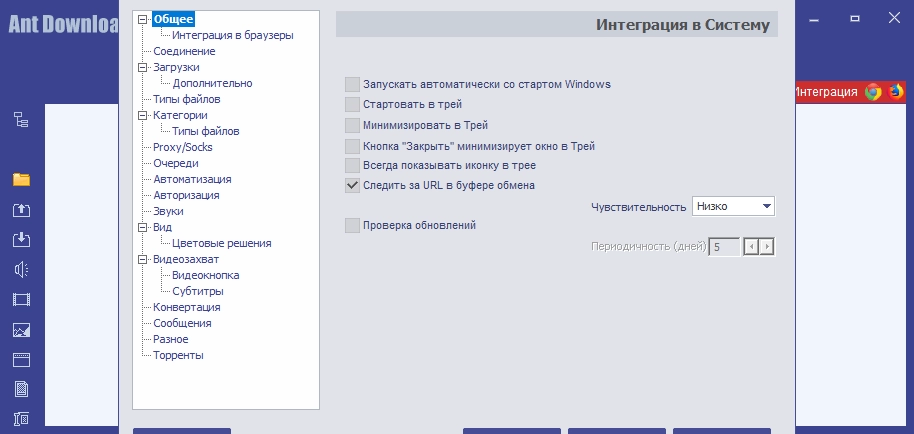Image resolution: width=914 pixels, height=434 pixels.
Task: Enable the "Проверка обновлений" checkbox
Action: point(352,226)
